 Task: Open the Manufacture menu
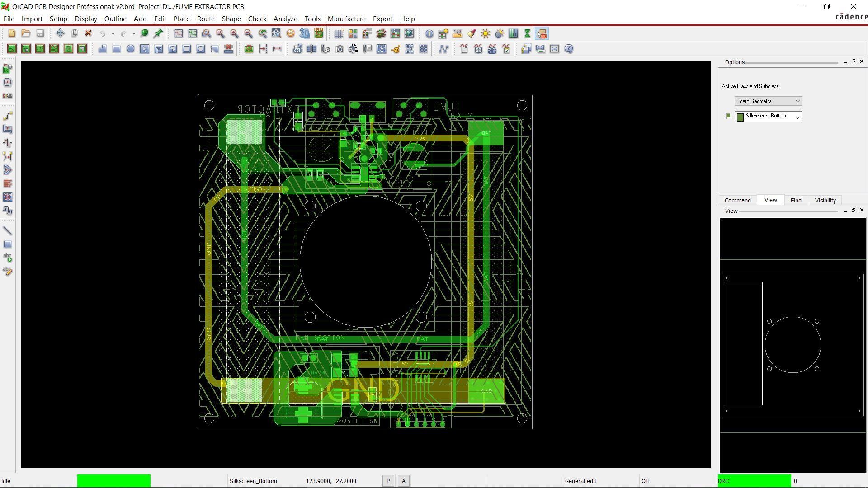(x=346, y=19)
